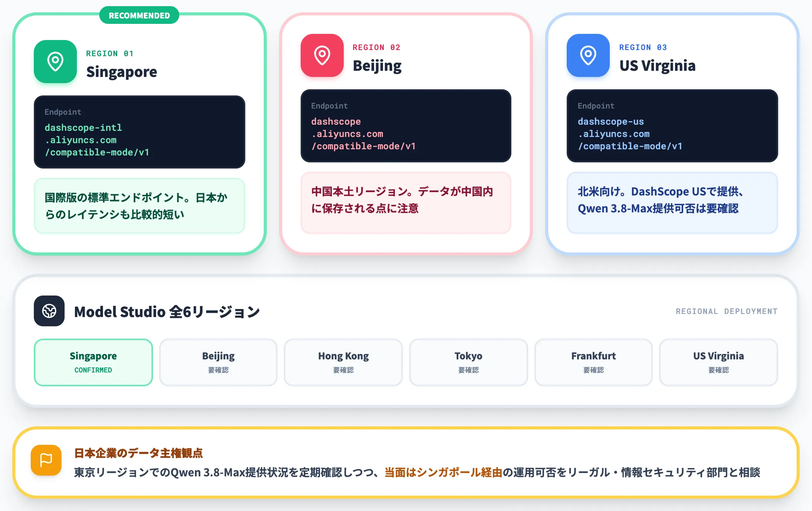Viewport: 812px width, 511px height.
Task: Click the 'Model Studio 全6リージョン' heading
Action: (x=167, y=312)
